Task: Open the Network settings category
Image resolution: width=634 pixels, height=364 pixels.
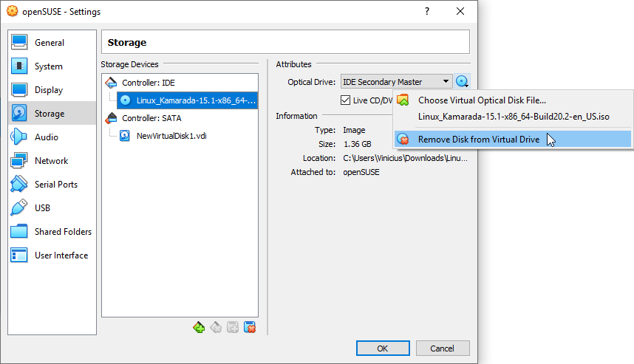Action: pos(51,161)
